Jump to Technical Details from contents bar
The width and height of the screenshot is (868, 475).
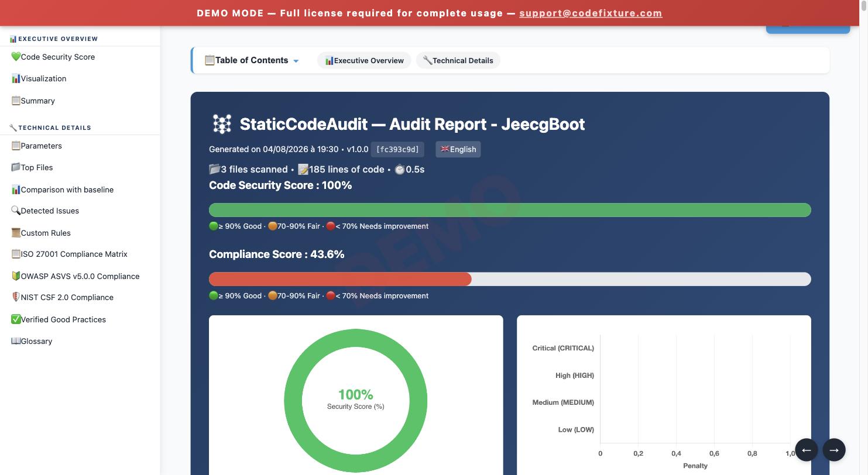pyautogui.click(x=458, y=60)
